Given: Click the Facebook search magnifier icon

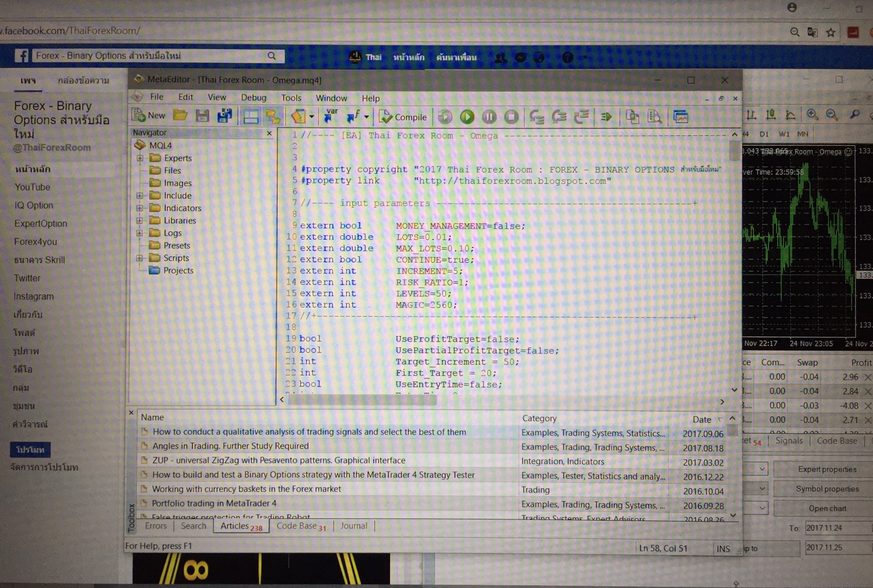Looking at the screenshot, I should (x=272, y=55).
